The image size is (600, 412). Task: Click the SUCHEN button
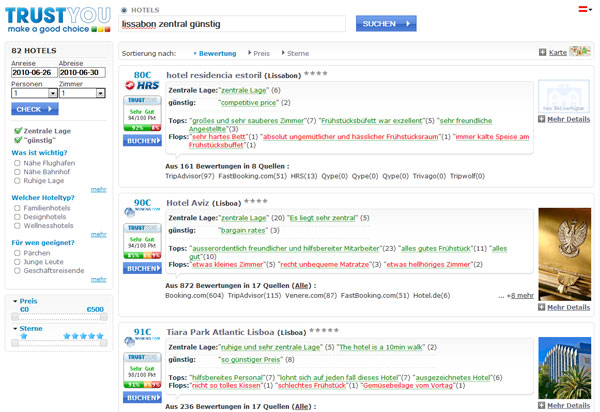[x=386, y=23]
